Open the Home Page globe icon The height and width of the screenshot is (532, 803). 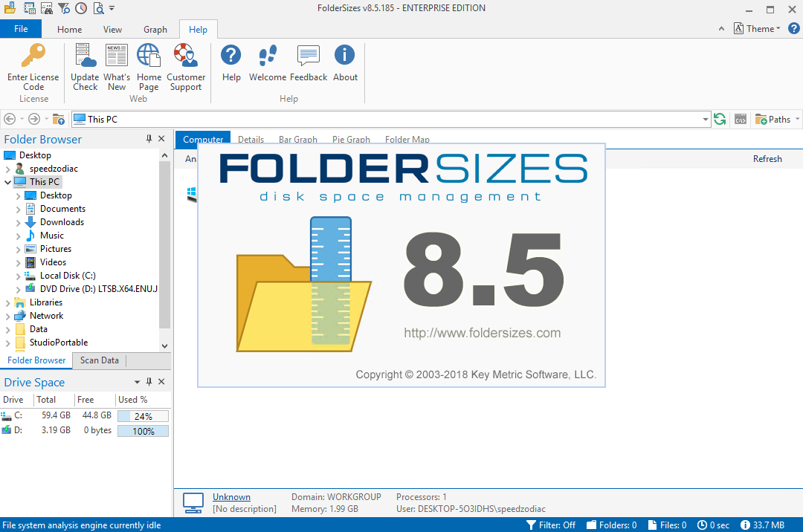[x=149, y=55]
